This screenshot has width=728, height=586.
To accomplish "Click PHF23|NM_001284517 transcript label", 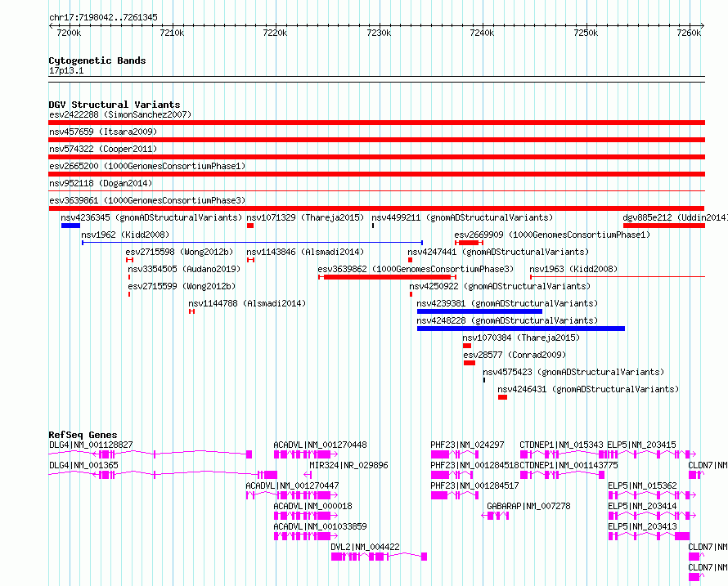I will pos(474,485).
